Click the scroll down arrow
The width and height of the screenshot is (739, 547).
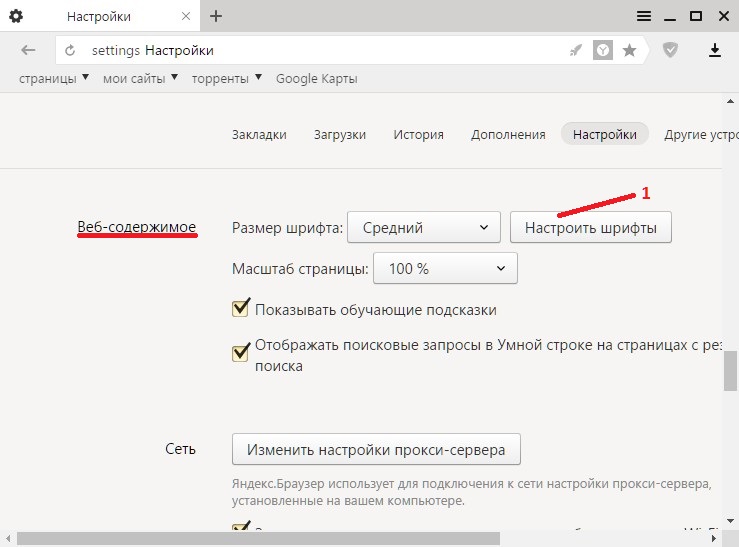point(731,521)
